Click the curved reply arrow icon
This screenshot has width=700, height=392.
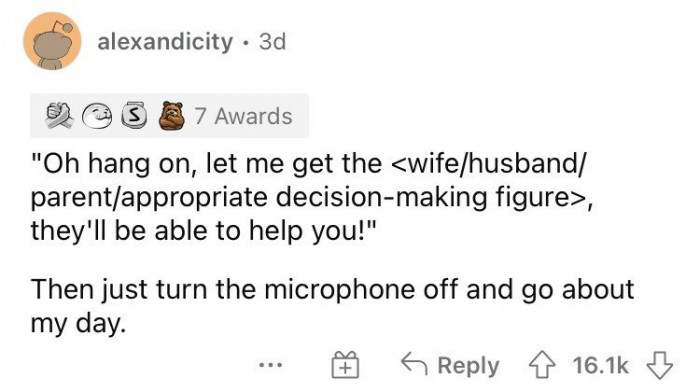click(x=414, y=363)
